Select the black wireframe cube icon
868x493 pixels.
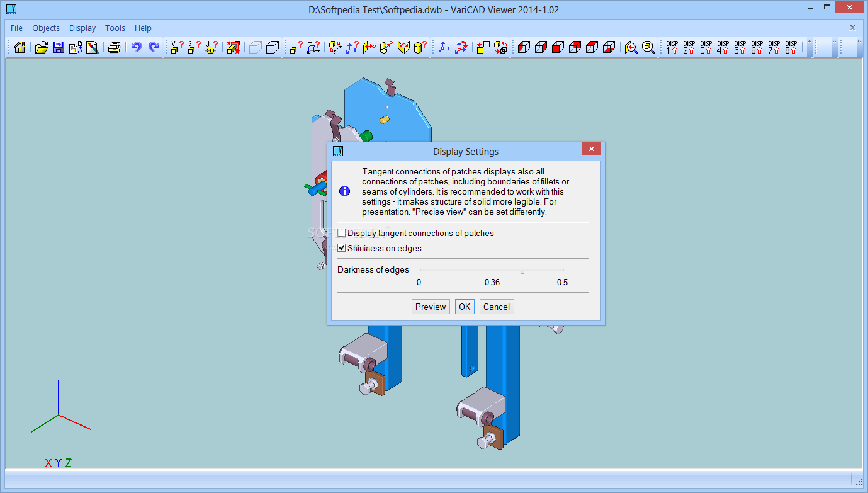273,47
